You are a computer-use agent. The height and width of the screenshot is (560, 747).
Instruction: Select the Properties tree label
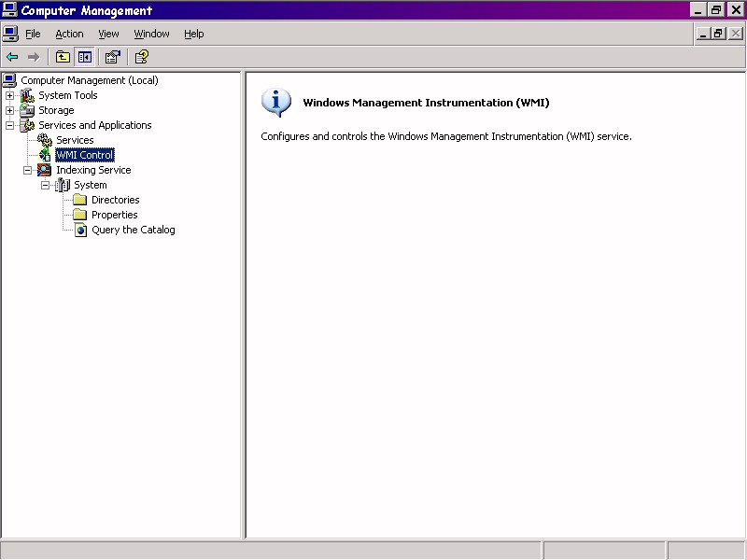point(114,215)
